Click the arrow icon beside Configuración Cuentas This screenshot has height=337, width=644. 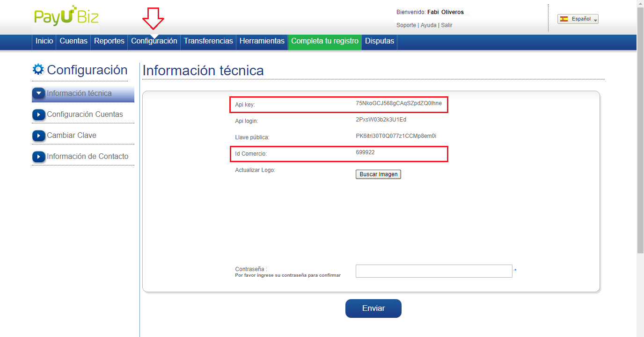[x=39, y=115]
